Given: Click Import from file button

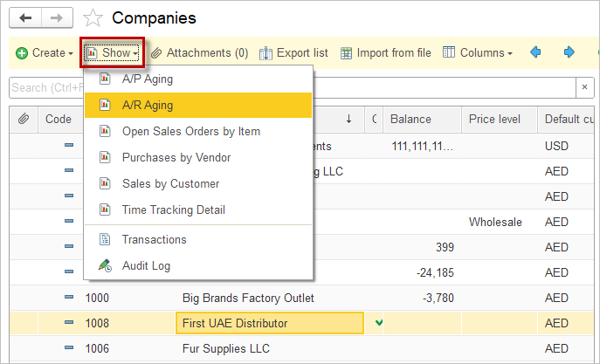Looking at the screenshot, I should coord(385,53).
